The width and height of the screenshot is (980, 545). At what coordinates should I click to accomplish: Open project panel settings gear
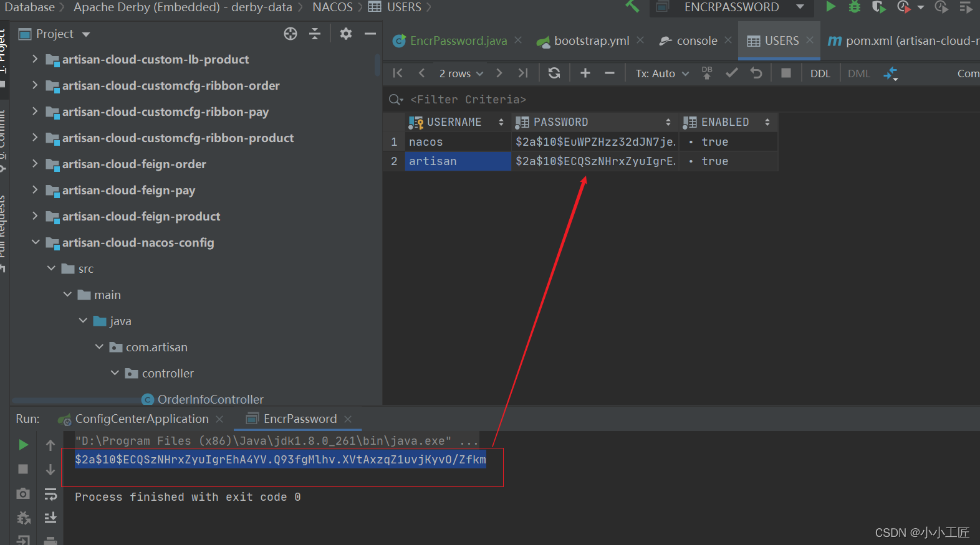(346, 34)
